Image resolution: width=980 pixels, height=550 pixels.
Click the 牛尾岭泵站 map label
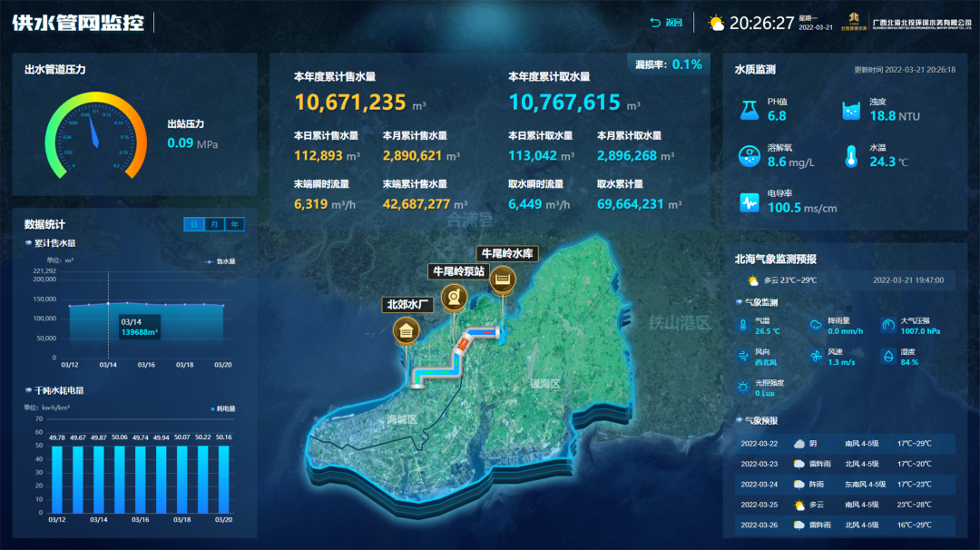click(459, 271)
